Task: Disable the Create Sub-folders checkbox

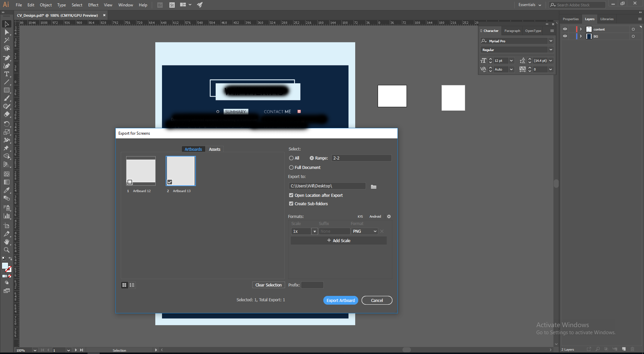Action: pos(291,204)
